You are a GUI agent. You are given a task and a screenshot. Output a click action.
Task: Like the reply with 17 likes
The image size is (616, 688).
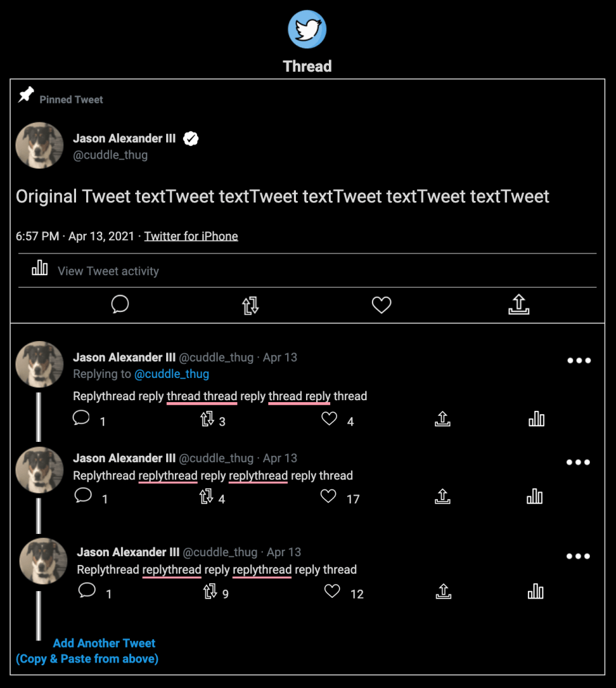click(329, 496)
